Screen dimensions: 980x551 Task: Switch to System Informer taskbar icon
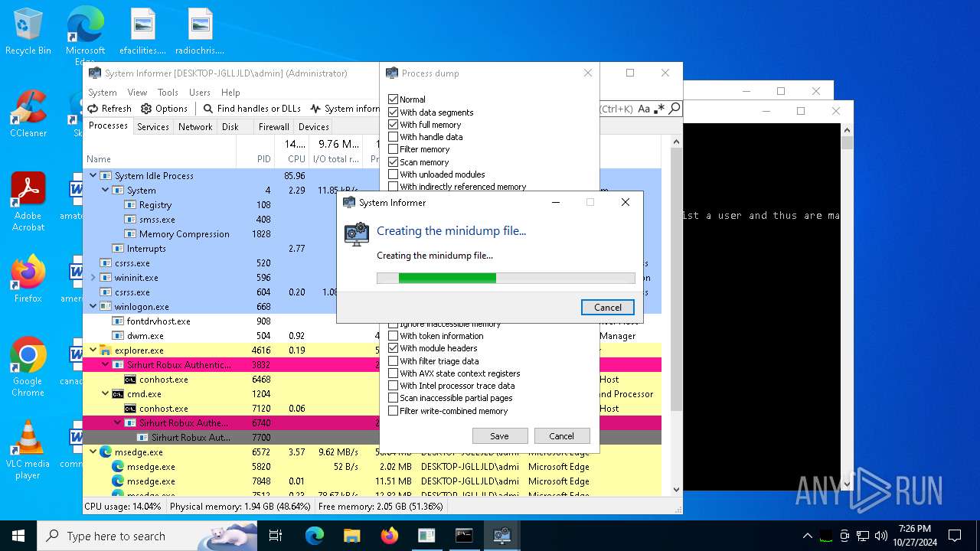click(x=501, y=536)
